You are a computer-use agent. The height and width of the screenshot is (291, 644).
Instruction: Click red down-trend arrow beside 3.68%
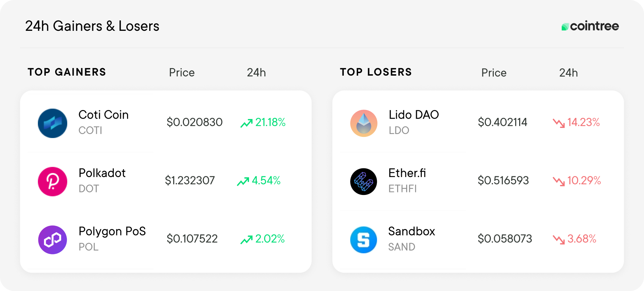[558, 239]
